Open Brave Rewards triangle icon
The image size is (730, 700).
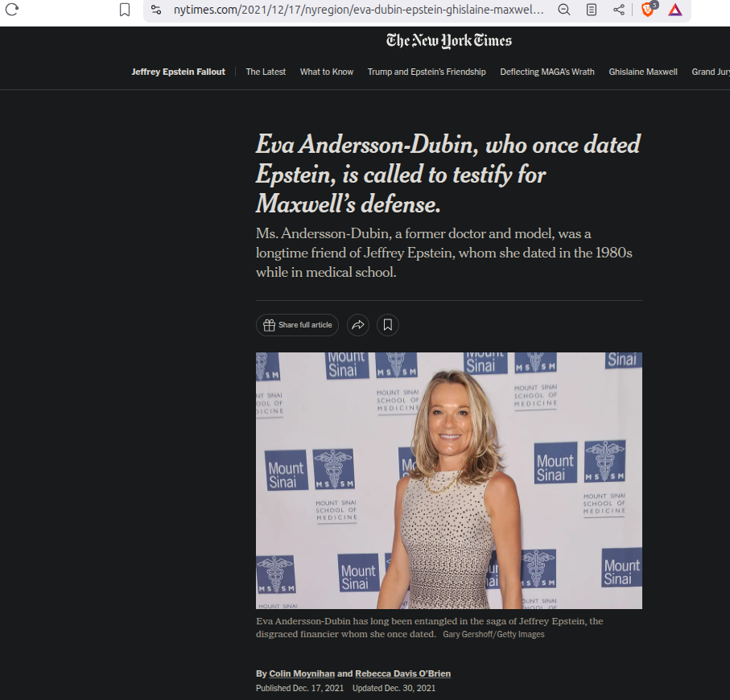tap(675, 10)
